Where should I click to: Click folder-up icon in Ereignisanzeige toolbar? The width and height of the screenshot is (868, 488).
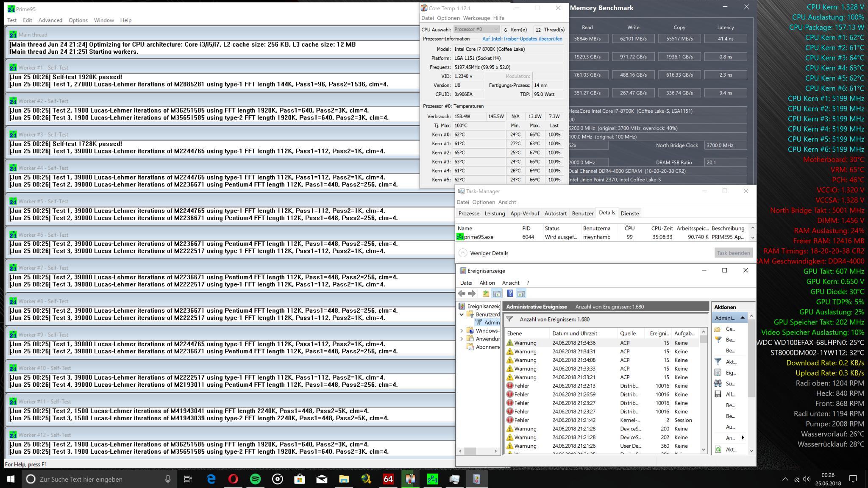486,294
